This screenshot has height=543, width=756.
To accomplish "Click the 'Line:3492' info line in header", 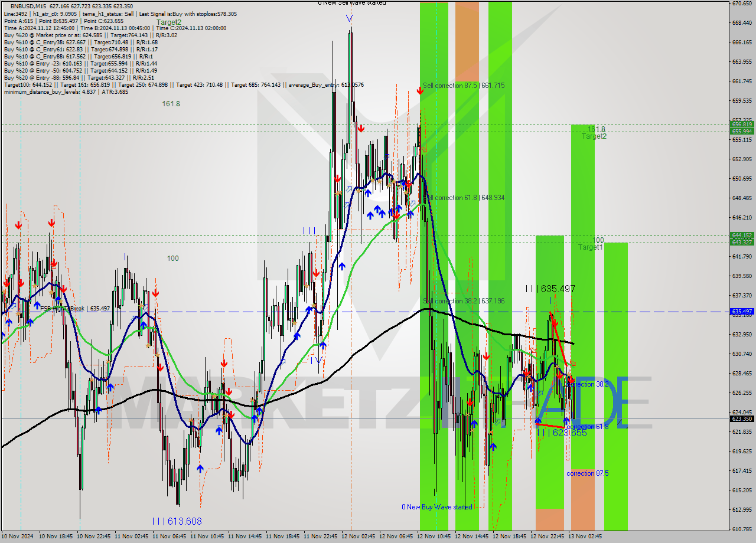I will coord(120,14).
